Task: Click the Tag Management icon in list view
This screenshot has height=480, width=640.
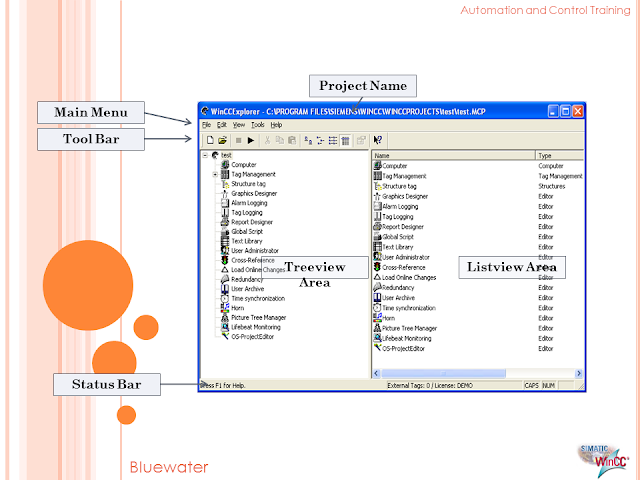Action: coord(378,176)
